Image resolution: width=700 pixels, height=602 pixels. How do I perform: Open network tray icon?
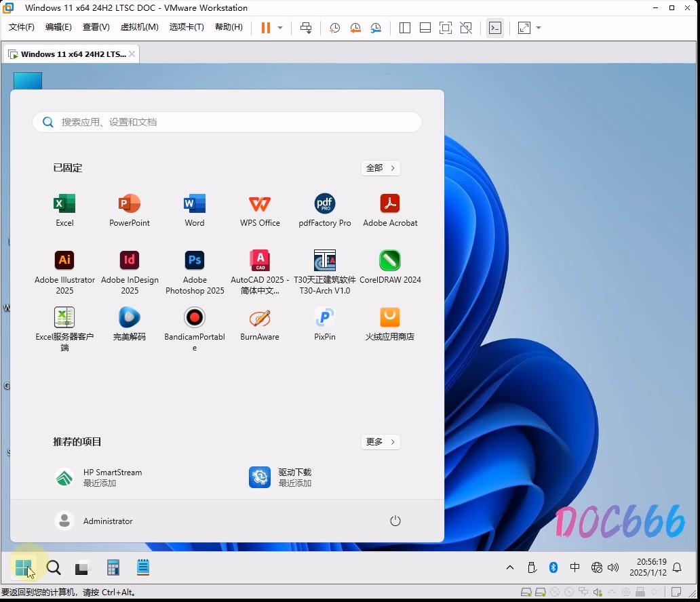pos(596,567)
